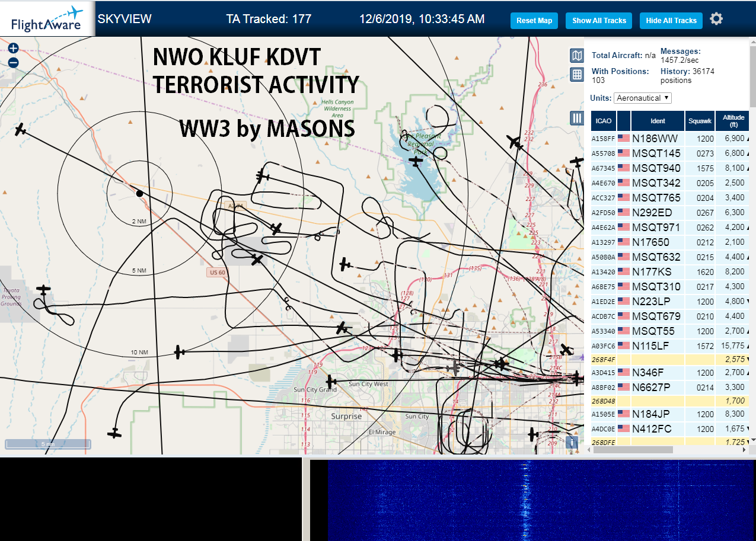Click the US flag next to N186WW
The width and height of the screenshot is (756, 541).
click(623, 138)
